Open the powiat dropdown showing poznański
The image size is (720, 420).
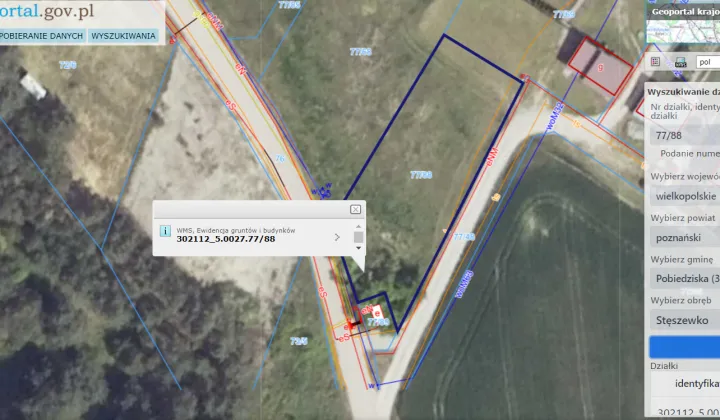pyautogui.click(x=685, y=237)
